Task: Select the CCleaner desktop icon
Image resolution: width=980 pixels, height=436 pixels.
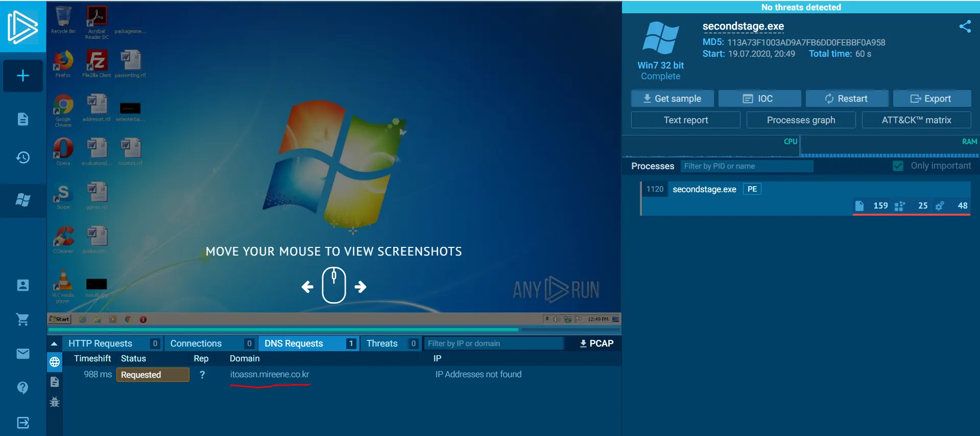Action: [63, 240]
